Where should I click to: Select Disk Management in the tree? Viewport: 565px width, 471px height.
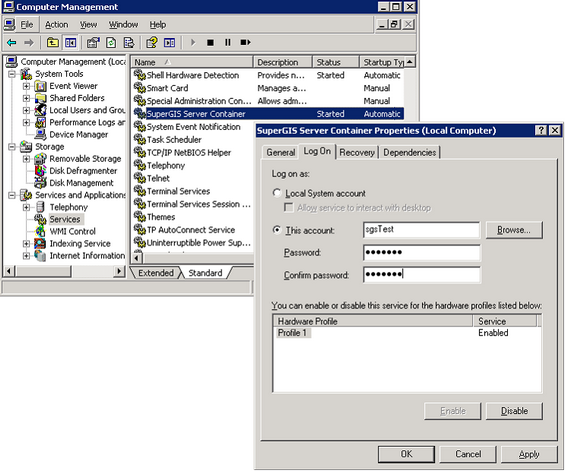pyautogui.click(x=81, y=183)
